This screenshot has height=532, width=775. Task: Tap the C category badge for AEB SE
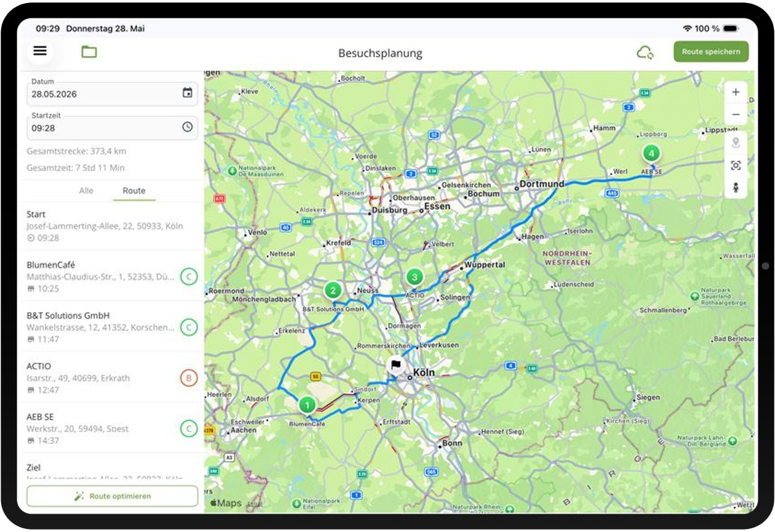pos(189,429)
